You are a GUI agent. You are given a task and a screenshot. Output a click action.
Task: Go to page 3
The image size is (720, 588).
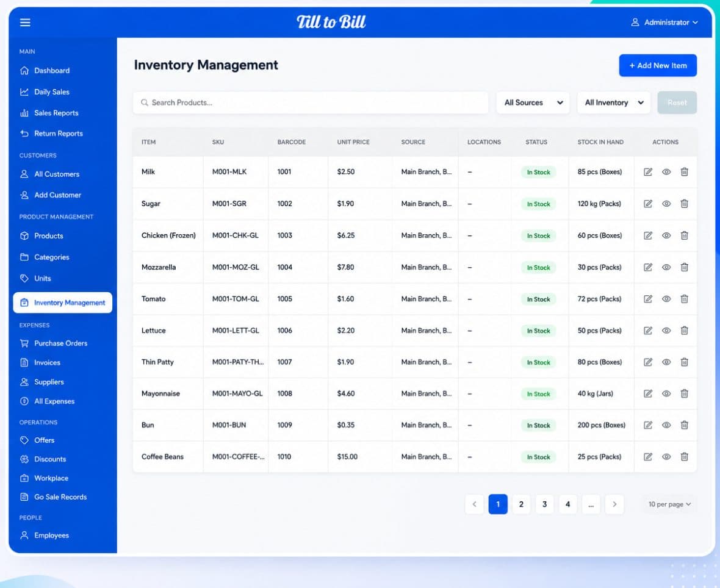pos(545,504)
